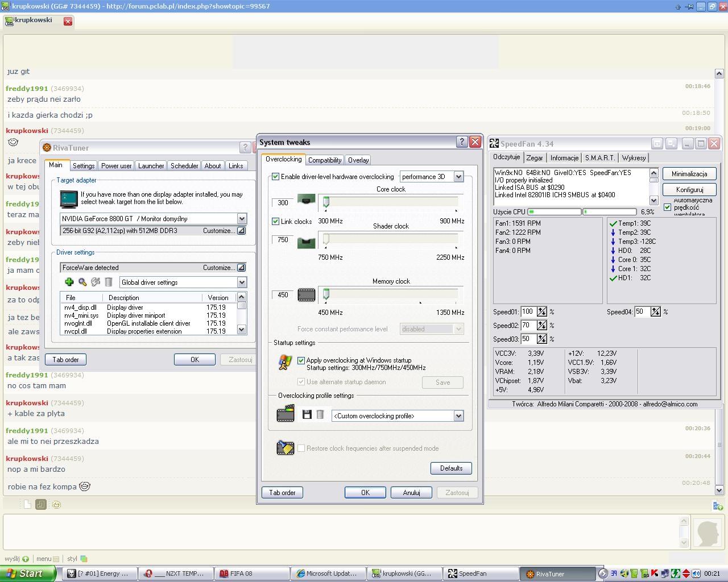
Task: Click the save overclocking profile floppy icon
Action: tap(307, 414)
